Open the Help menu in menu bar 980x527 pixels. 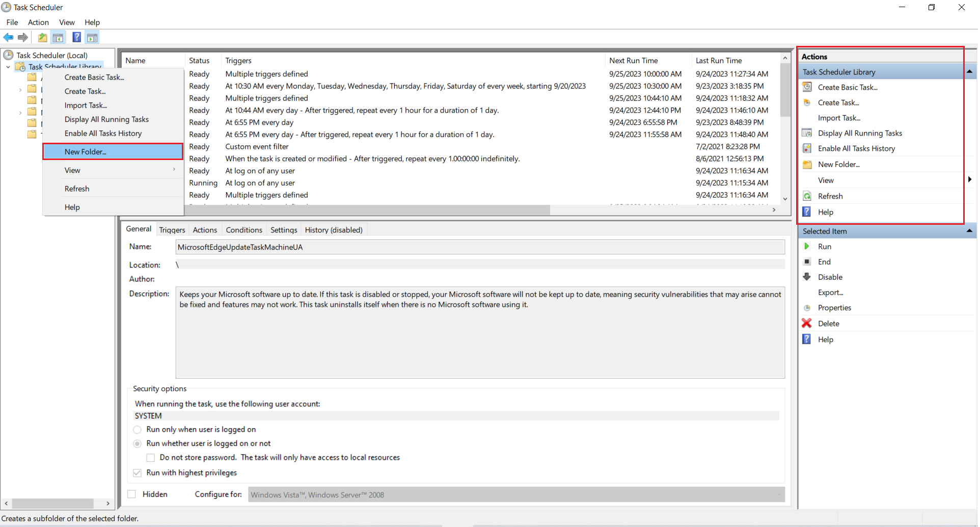tap(92, 22)
